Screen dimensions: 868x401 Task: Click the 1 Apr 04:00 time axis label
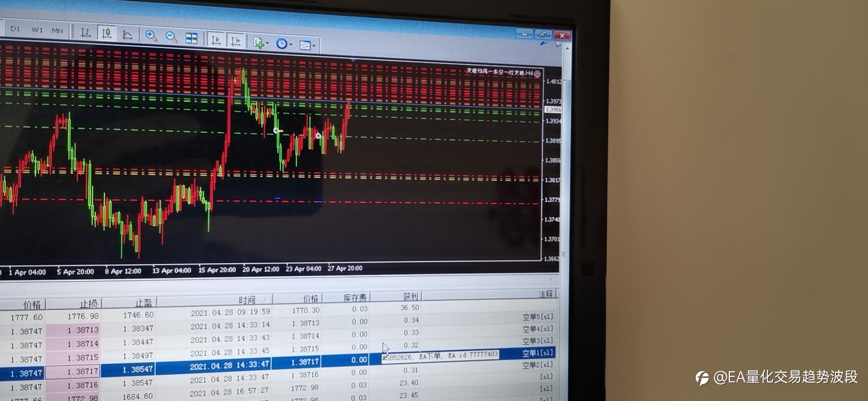point(28,272)
